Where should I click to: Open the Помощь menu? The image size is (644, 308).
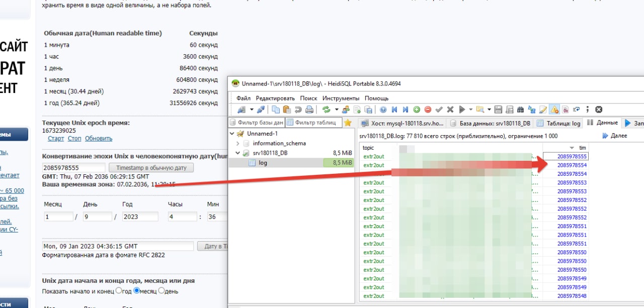[376, 98]
